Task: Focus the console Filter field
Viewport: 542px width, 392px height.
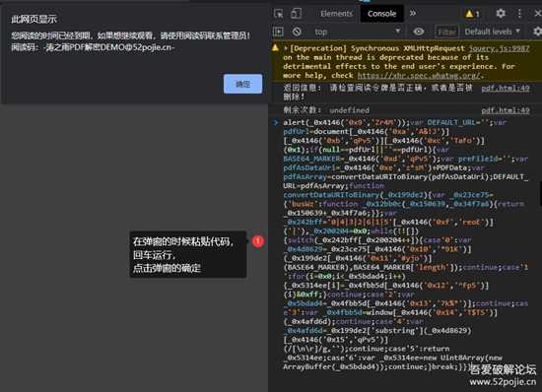Action: (x=446, y=33)
